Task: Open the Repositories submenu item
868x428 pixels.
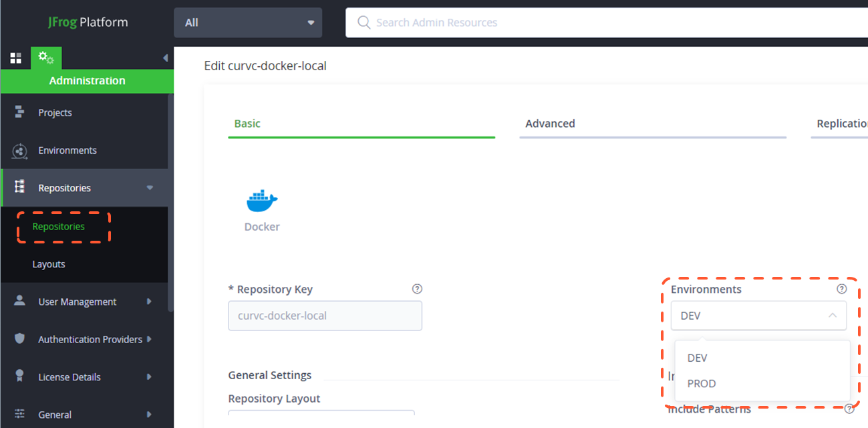Action: coord(59,227)
